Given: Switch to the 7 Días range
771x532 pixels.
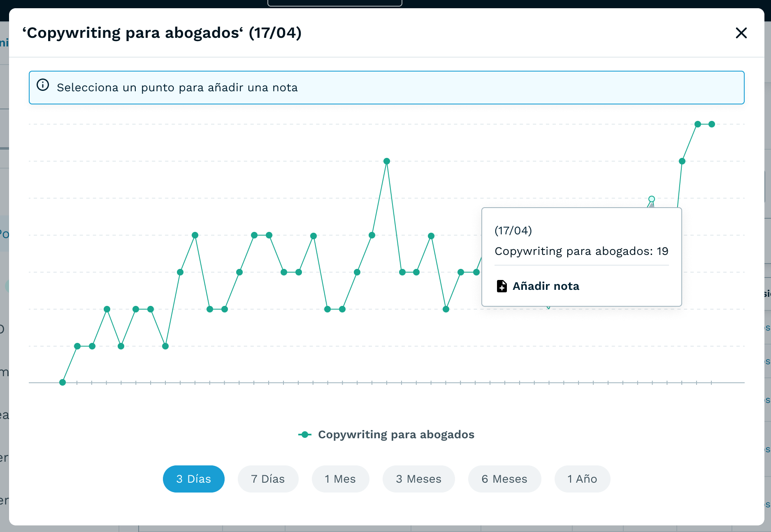Looking at the screenshot, I should pos(268,479).
